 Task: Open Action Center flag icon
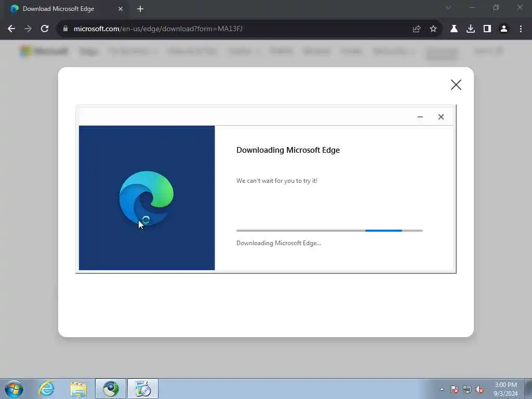pyautogui.click(x=454, y=390)
